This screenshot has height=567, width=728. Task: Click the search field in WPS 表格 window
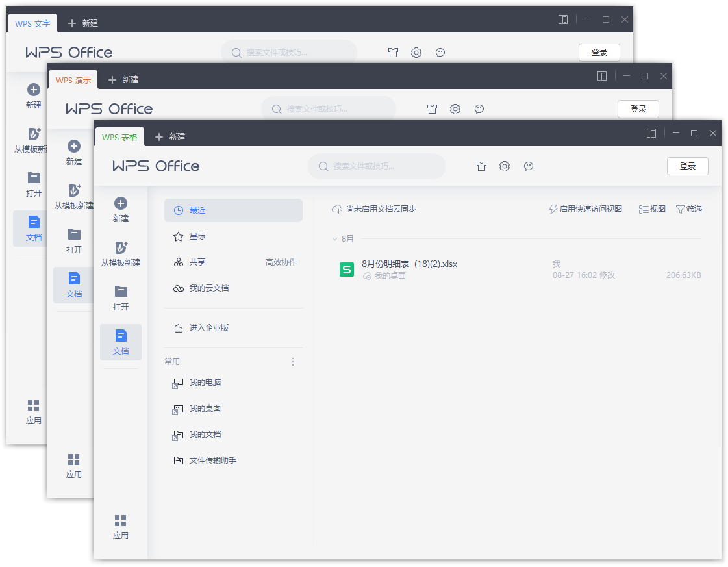pyautogui.click(x=377, y=166)
